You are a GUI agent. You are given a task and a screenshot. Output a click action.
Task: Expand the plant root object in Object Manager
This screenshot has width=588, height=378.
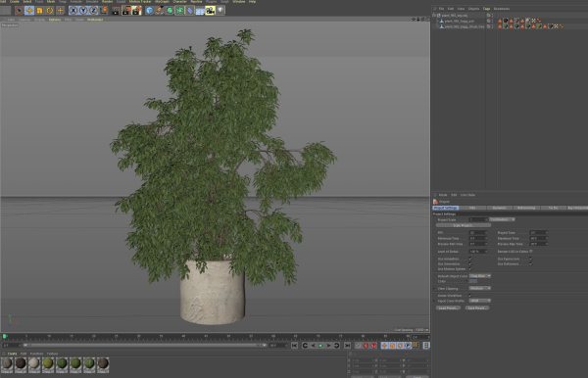[x=434, y=16]
